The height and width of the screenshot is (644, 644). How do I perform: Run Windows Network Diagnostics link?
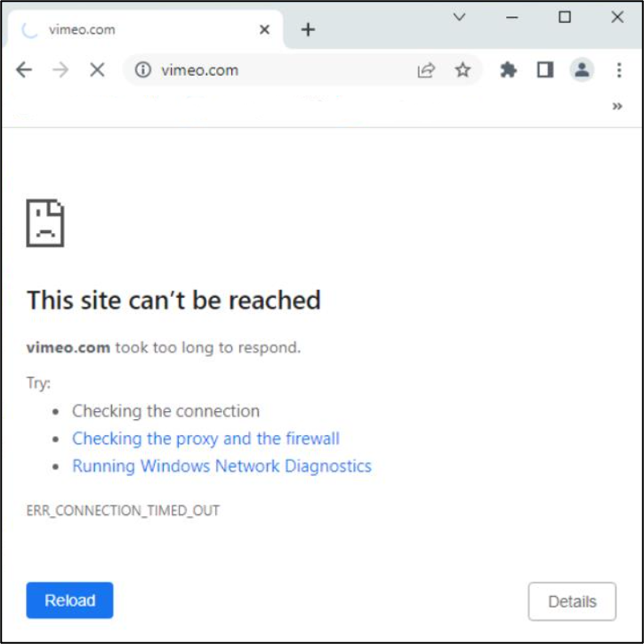(x=221, y=466)
